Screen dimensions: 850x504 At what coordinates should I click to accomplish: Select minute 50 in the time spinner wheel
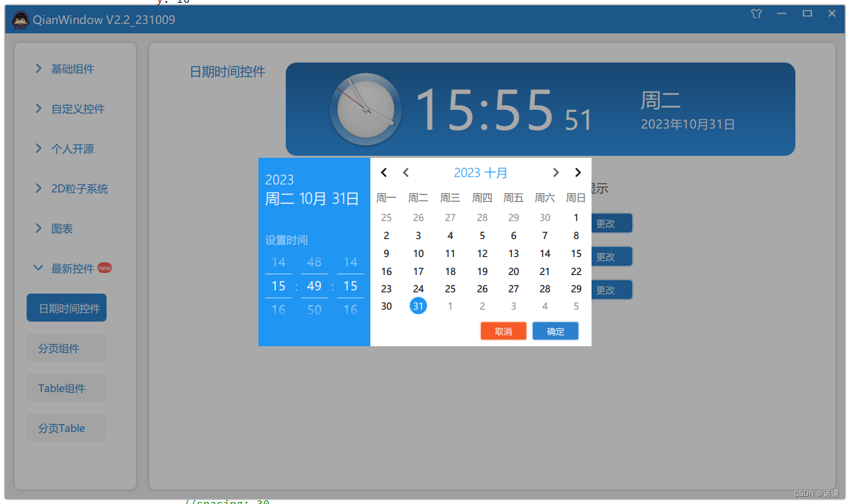[x=314, y=309]
